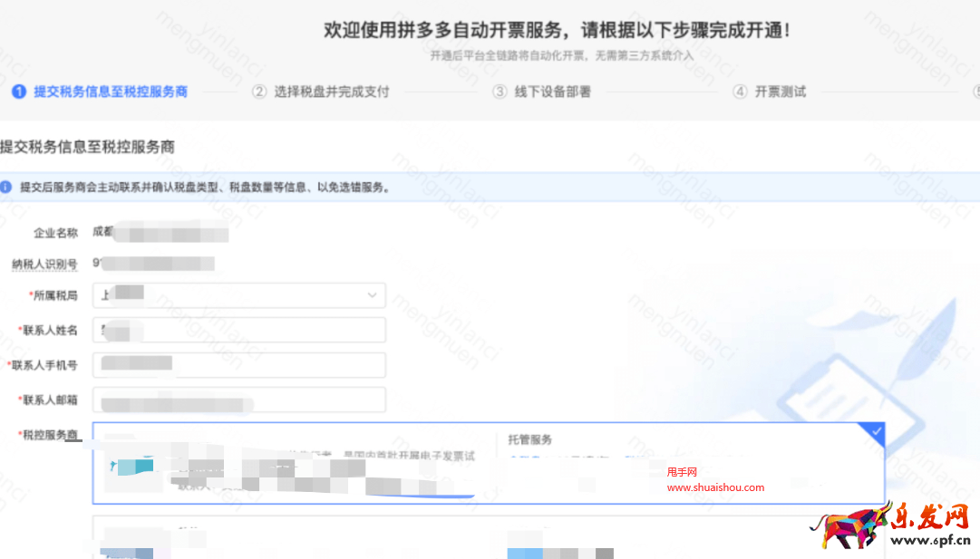
Task: Click the checkmark on selected provider card
Action: 877,431
